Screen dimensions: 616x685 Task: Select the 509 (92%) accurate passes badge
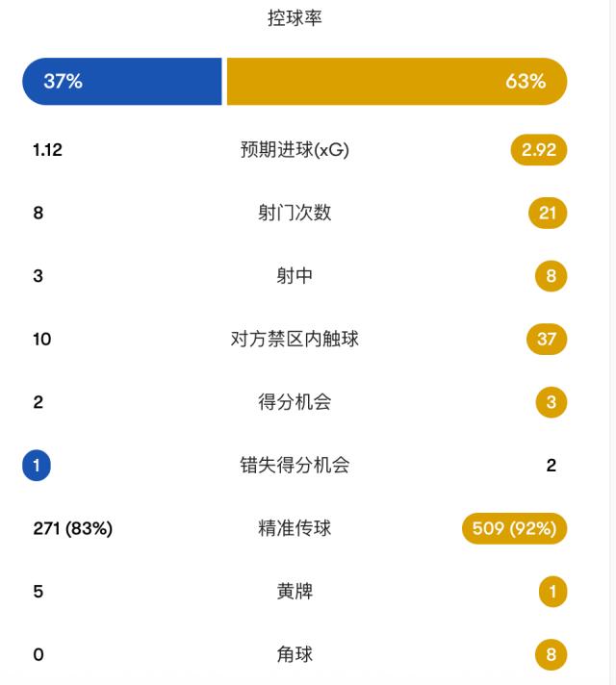tap(514, 528)
